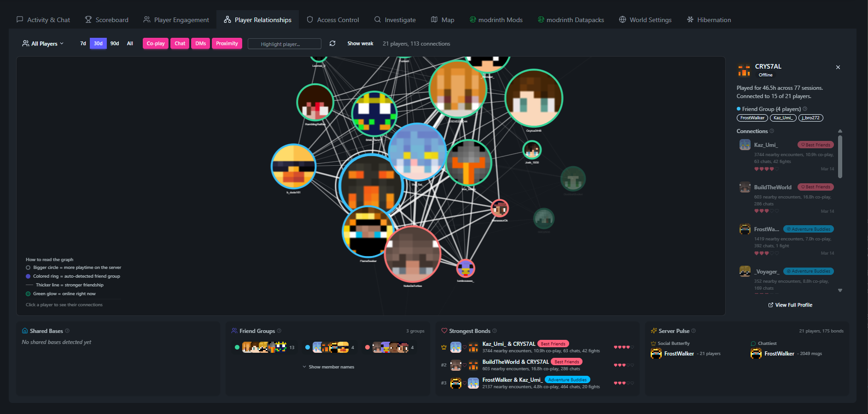Open modrinth Datapacks tab

point(571,20)
